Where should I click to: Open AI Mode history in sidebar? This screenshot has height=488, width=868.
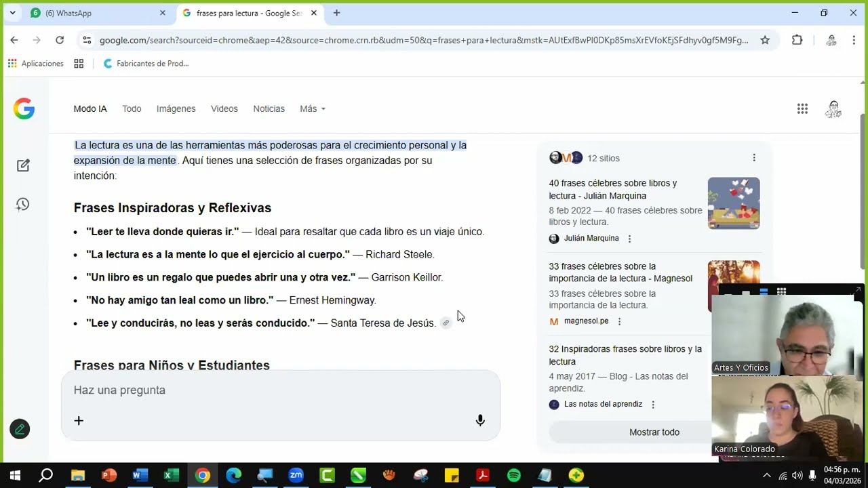pos(23,204)
